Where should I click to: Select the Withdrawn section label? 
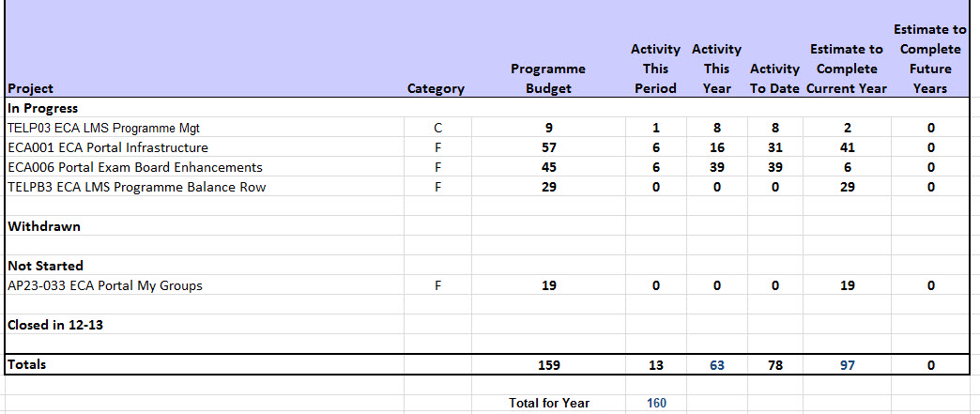click(x=43, y=226)
